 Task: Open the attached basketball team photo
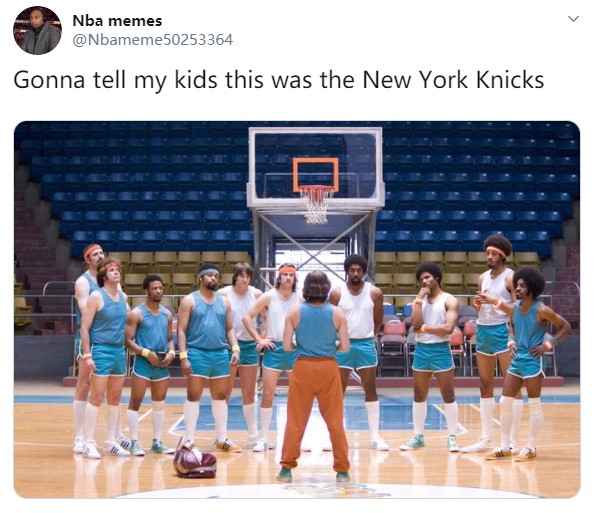297,310
